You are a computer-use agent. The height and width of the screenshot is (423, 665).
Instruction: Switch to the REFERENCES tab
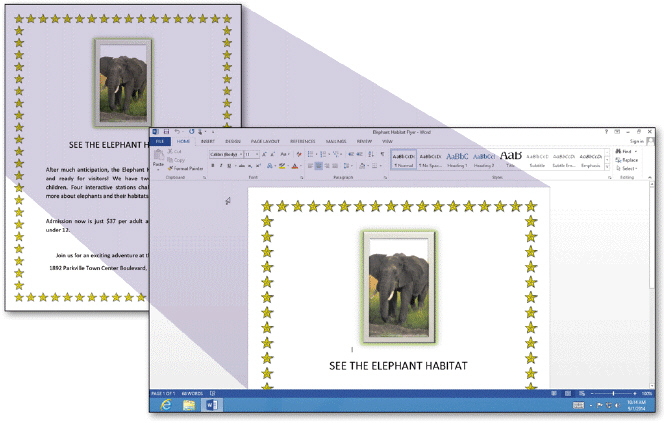click(302, 141)
